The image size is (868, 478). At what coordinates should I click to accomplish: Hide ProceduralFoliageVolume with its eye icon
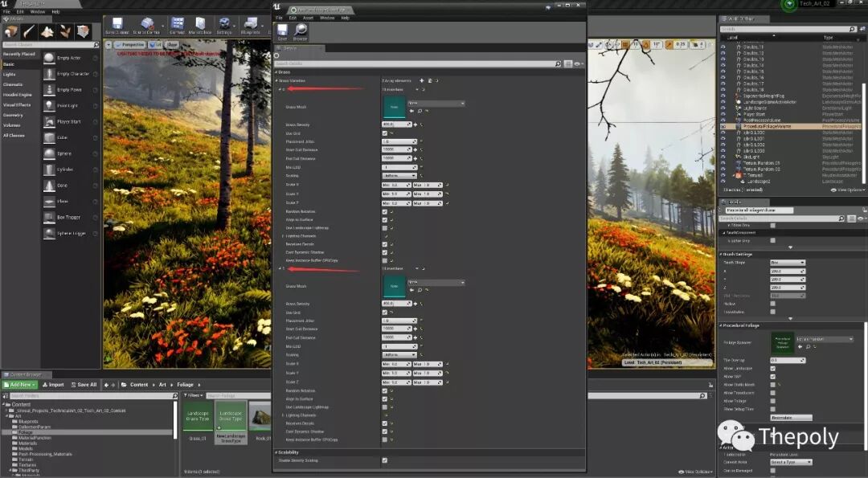[723, 127]
